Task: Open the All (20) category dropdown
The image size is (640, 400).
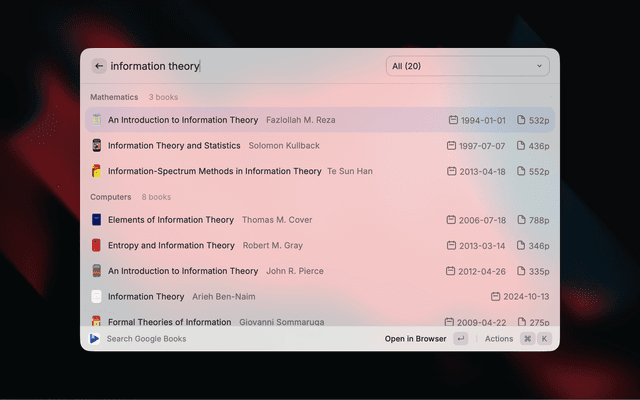Action: (467, 66)
